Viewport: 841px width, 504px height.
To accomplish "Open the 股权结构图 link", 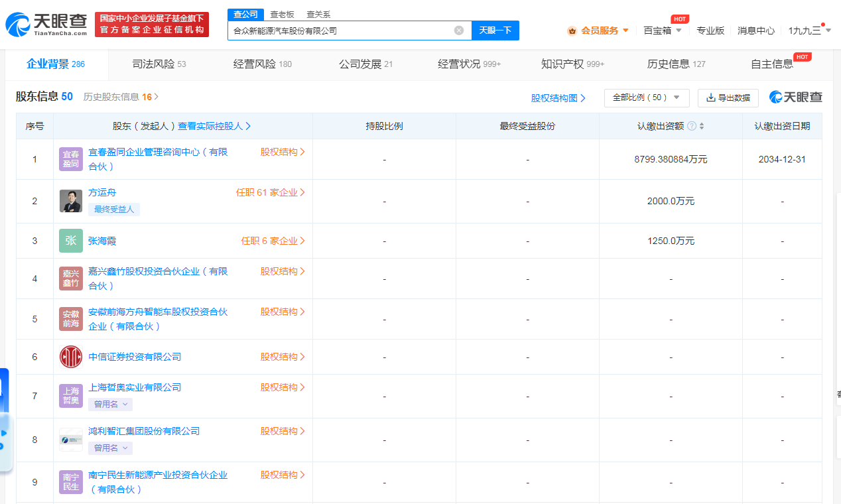I will point(556,97).
